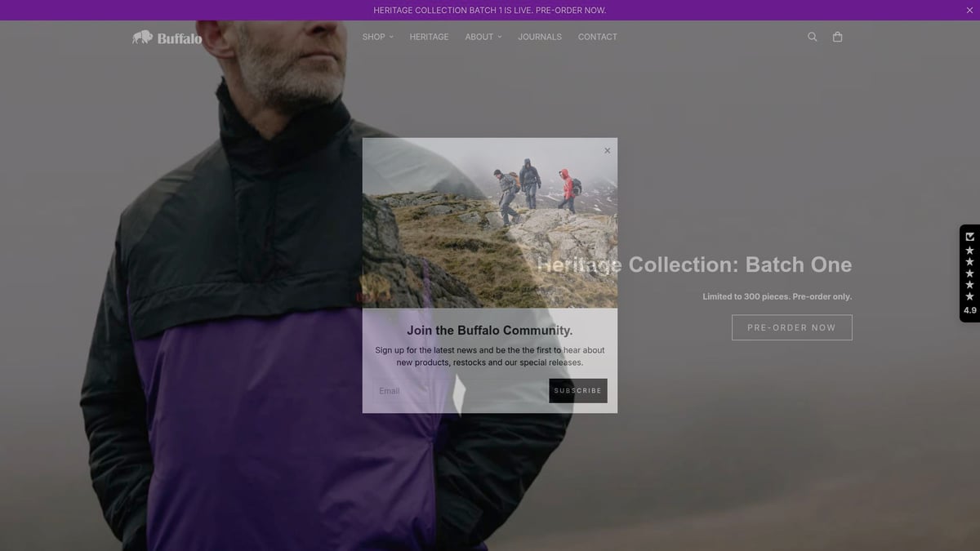Viewport: 980px width, 551px height.
Task: Click the top star in reviews widget
Action: pyautogui.click(x=969, y=251)
